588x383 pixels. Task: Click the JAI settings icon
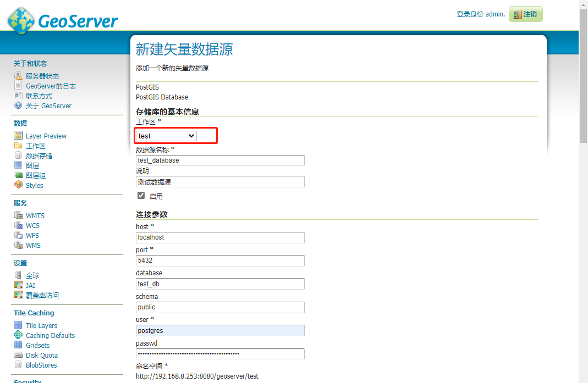coord(18,285)
